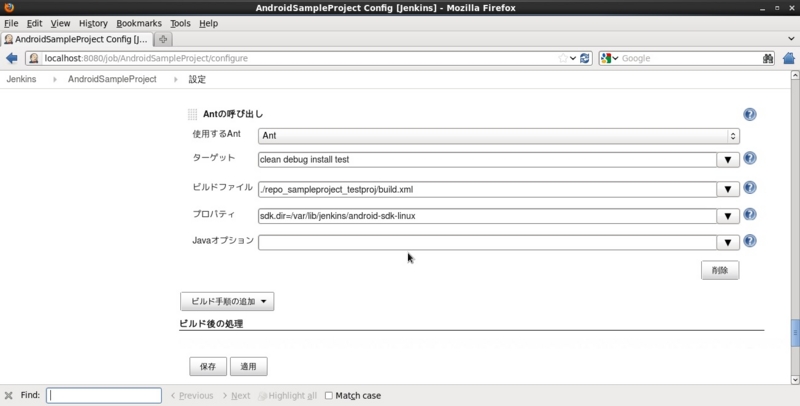Open the File menu
800x406 pixels.
point(11,23)
